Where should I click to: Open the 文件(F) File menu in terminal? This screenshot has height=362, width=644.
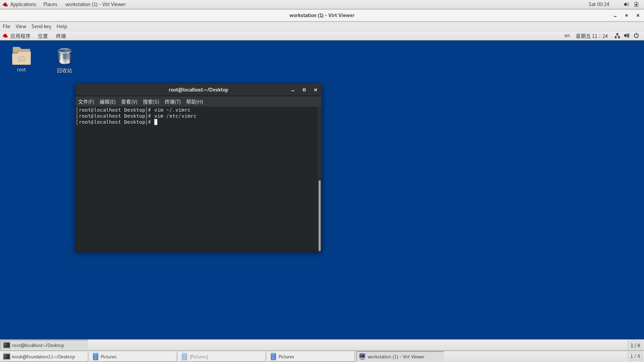[86, 102]
